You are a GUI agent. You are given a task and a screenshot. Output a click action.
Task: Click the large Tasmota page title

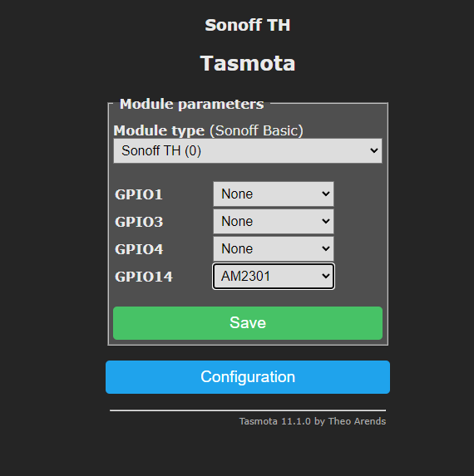pyautogui.click(x=248, y=63)
